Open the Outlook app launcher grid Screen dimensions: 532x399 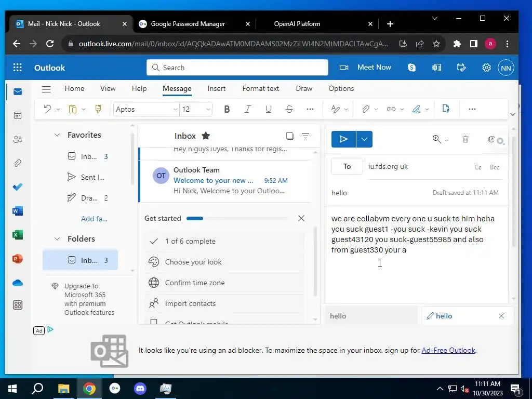coord(17,68)
